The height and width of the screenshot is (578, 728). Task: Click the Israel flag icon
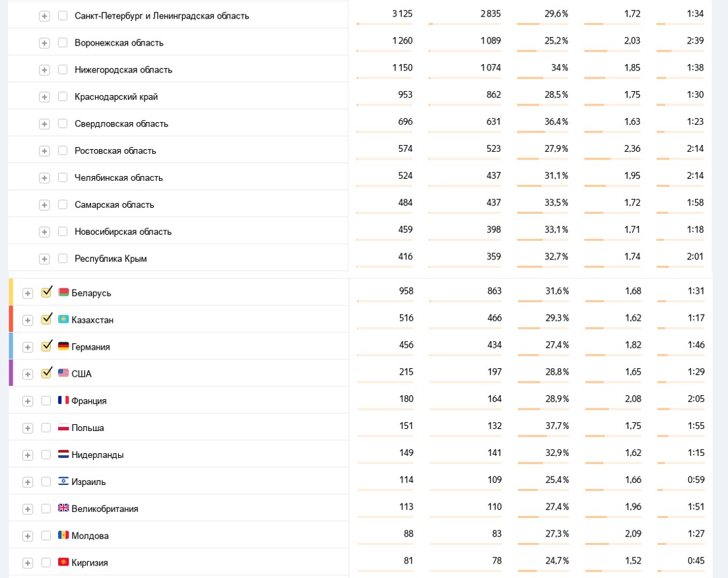click(x=63, y=482)
